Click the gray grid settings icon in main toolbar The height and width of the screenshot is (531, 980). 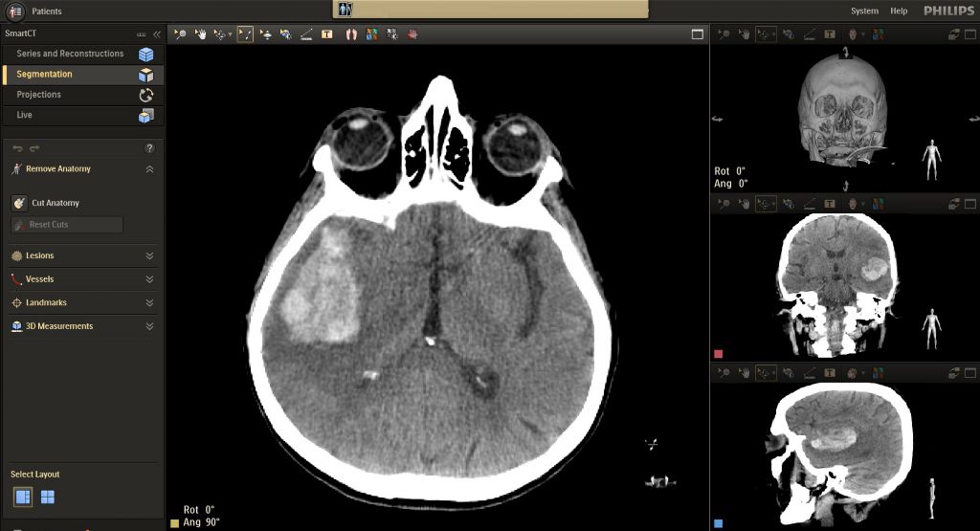coord(392,34)
